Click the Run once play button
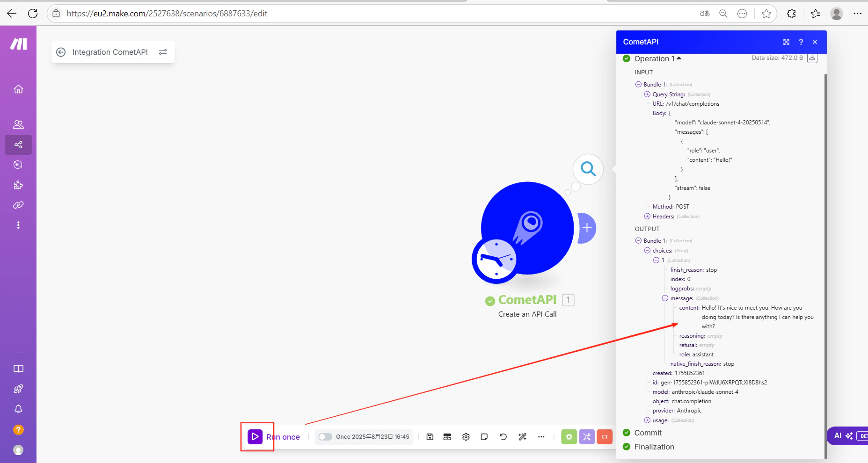868x463 pixels. pos(255,437)
